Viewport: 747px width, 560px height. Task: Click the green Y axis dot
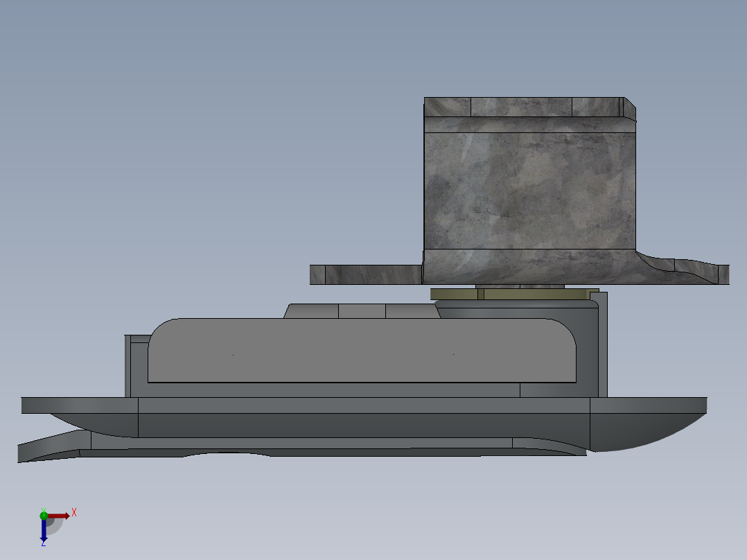coord(44,515)
